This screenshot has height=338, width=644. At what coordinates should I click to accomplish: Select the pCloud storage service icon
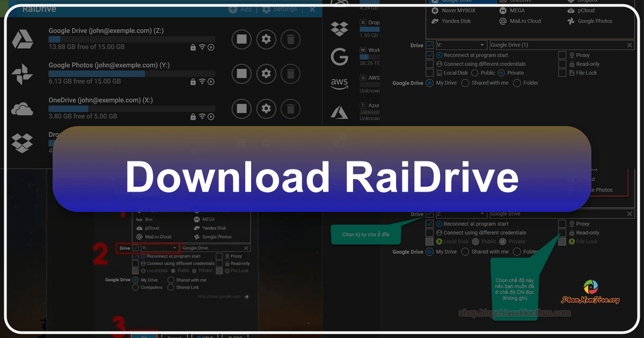tap(571, 10)
